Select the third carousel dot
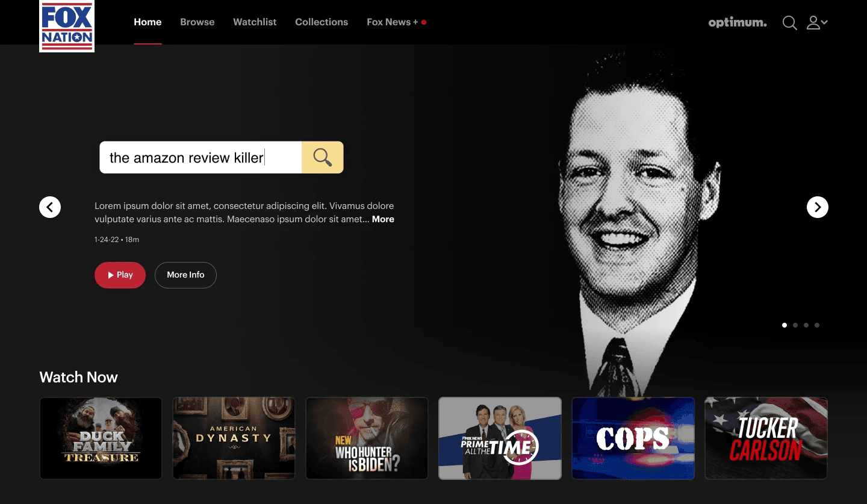Image resolution: width=867 pixels, height=504 pixels. 806,325
